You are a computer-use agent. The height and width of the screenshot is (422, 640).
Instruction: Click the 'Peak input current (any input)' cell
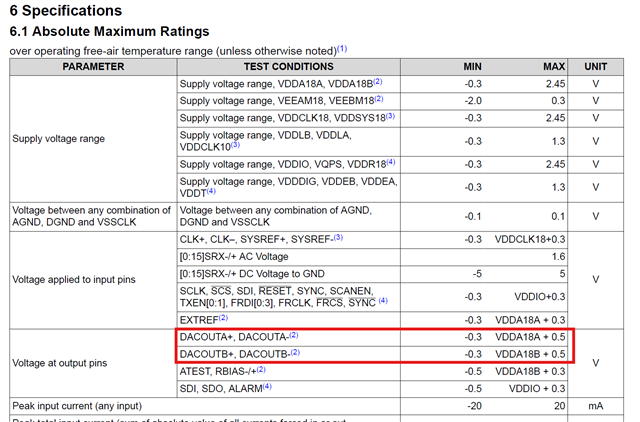[205, 406]
